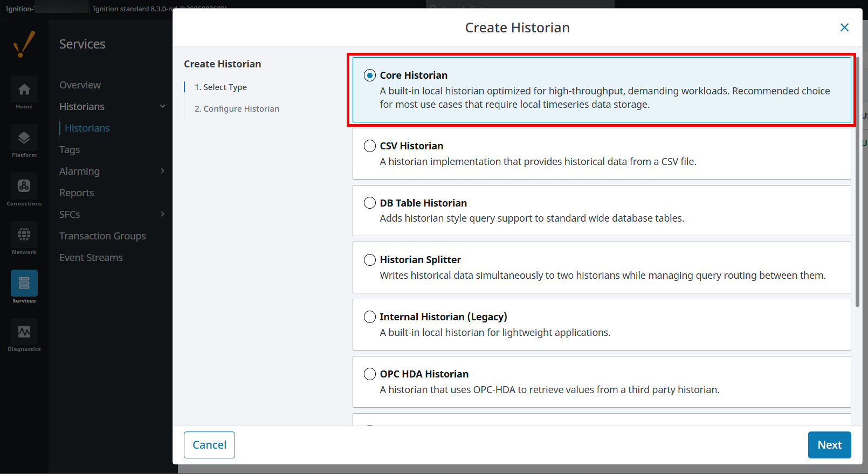Viewport: 868px width, 474px height.
Task: Click the Next button
Action: pos(829,445)
